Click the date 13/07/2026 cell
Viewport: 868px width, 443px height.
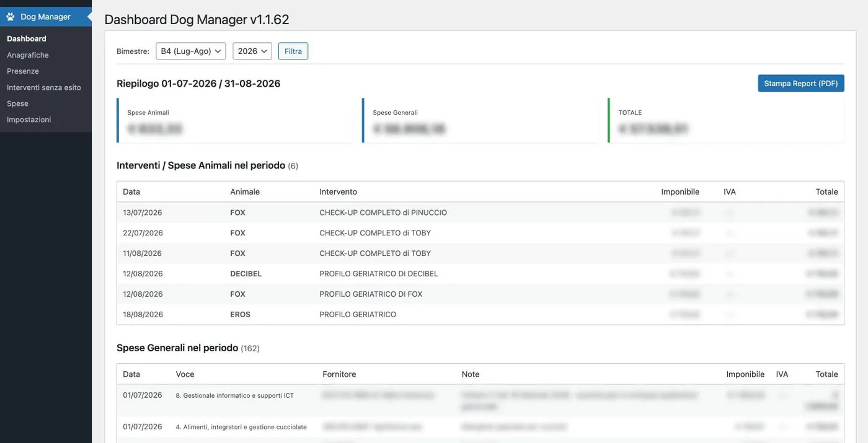coord(143,213)
